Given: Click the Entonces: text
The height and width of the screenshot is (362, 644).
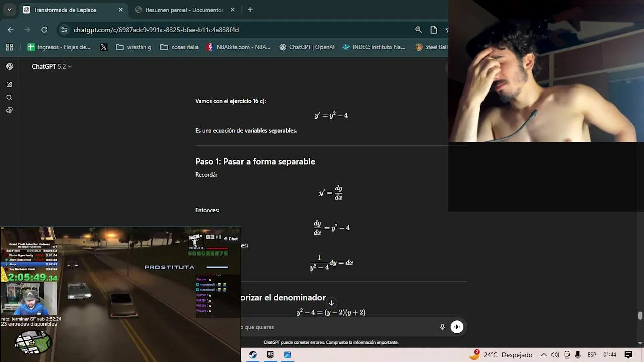Looking at the screenshot, I should coord(207,210).
